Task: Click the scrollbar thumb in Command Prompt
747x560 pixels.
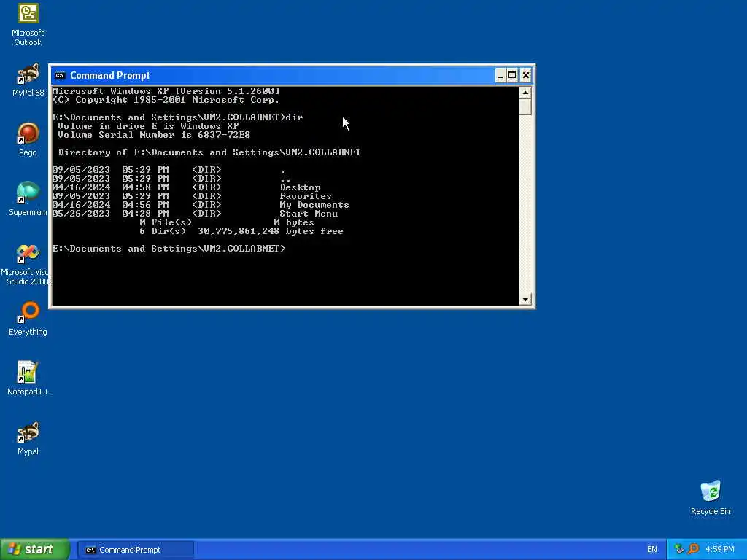Action: tap(525, 106)
